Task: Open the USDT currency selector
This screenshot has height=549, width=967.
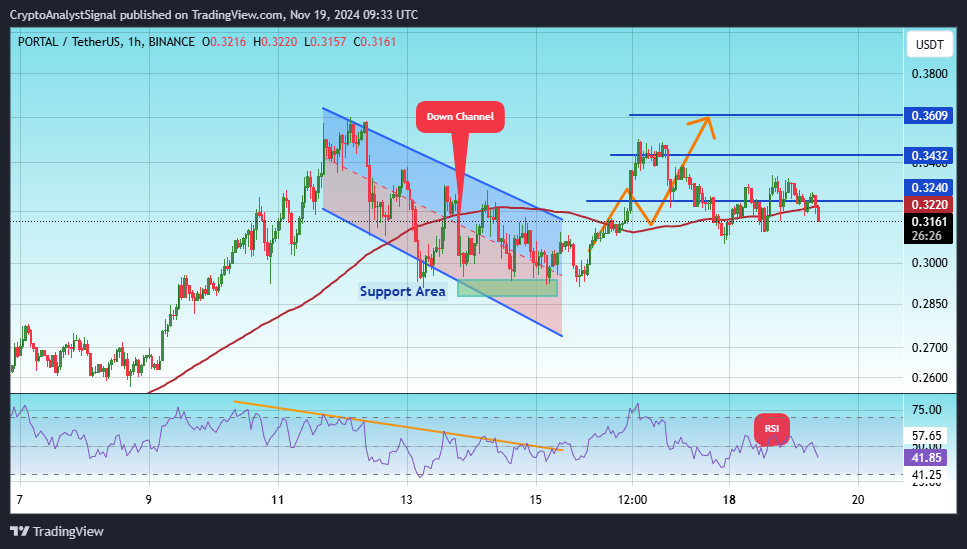Action: point(929,45)
